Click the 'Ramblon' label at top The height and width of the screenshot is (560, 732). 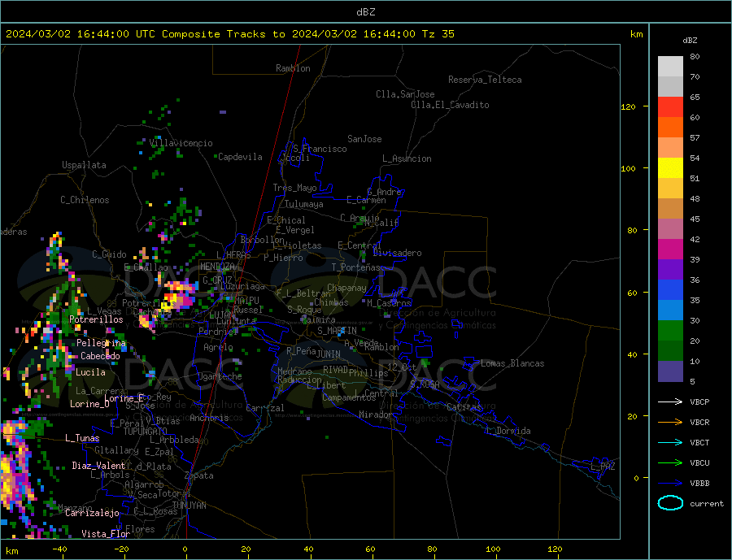[x=293, y=68]
